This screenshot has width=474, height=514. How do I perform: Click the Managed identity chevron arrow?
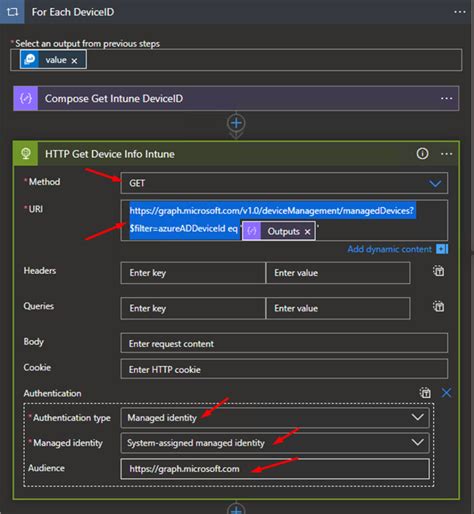pyautogui.click(x=417, y=442)
